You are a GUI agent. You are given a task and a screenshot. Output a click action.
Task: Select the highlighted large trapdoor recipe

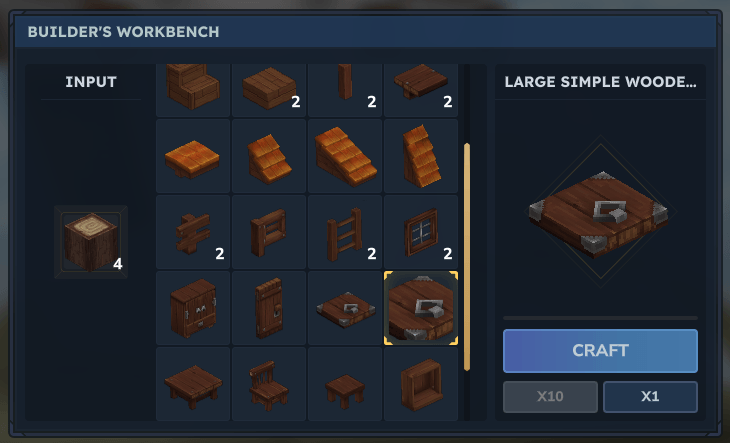point(421,308)
